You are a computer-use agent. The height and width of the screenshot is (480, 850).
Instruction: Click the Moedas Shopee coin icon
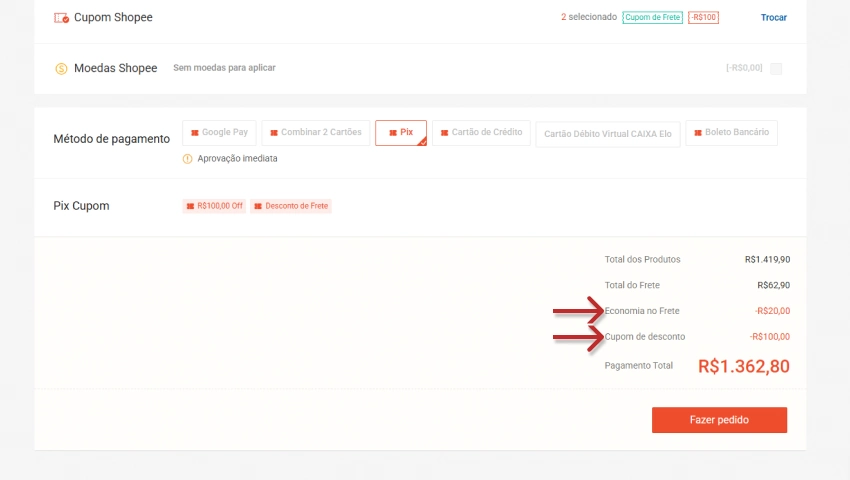coord(61,69)
